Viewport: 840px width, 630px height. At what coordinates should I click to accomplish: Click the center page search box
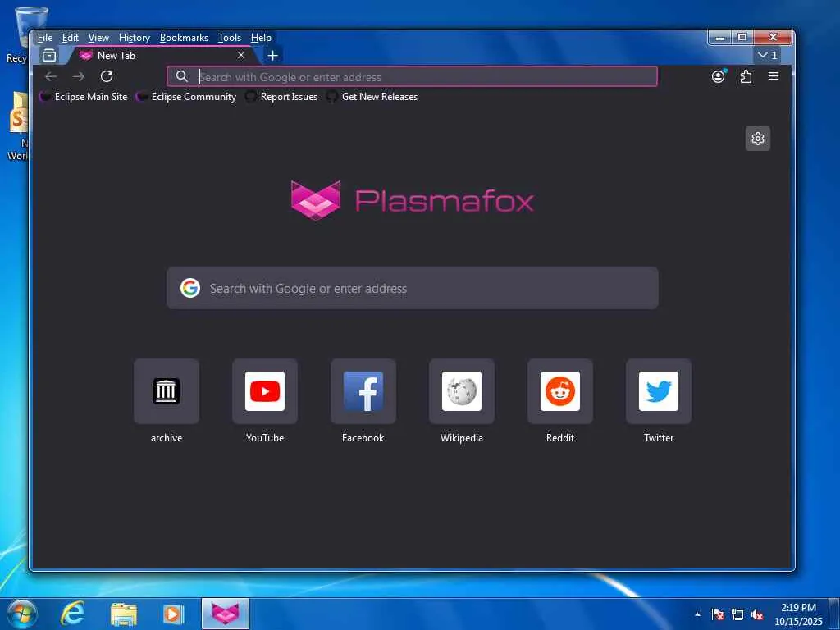click(x=413, y=288)
